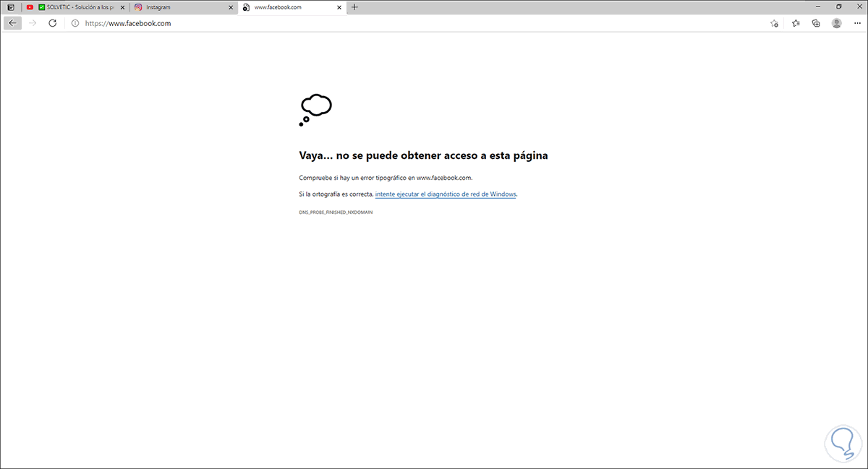Screen dimensions: 868x469
Task: Go forward with the forward arrow
Action: (x=32, y=23)
